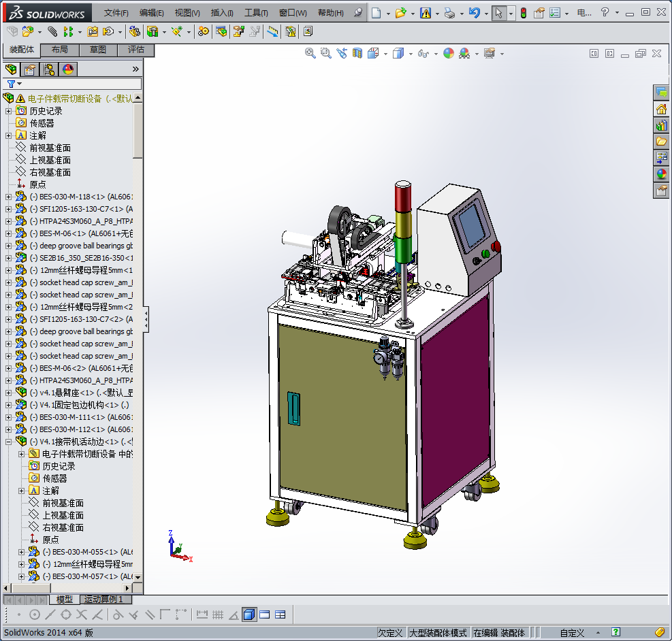Open the FeatureManager design tree tab

click(x=11, y=69)
